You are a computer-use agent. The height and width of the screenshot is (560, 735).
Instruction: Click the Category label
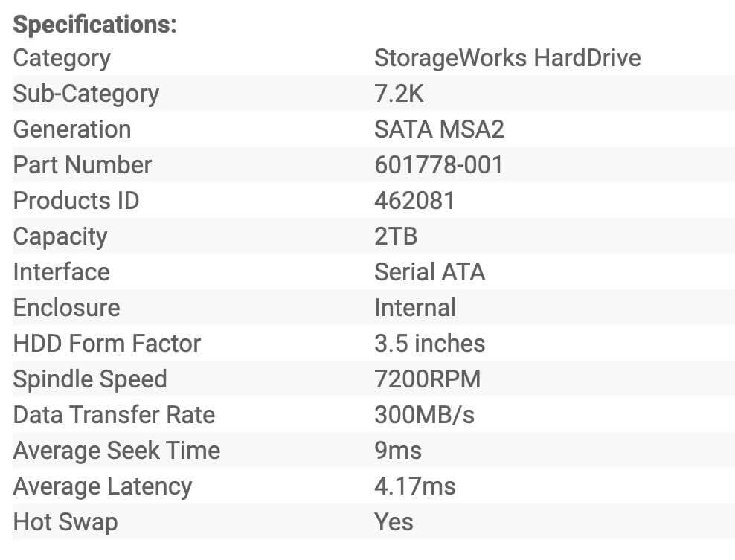tap(62, 58)
